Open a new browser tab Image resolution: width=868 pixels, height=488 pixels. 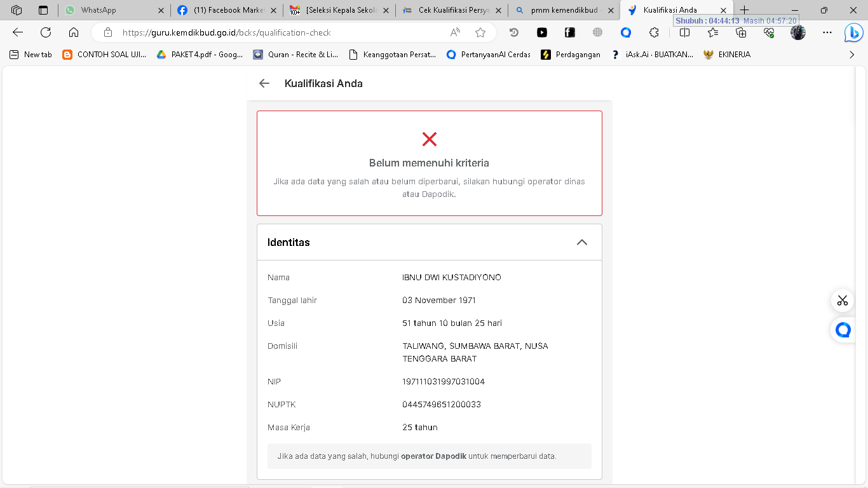click(745, 10)
